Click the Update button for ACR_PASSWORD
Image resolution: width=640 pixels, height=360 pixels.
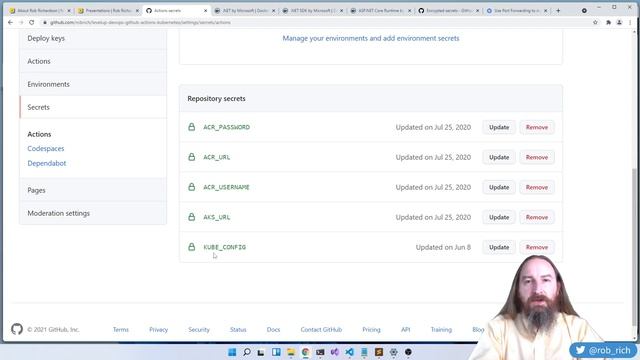pyautogui.click(x=499, y=127)
